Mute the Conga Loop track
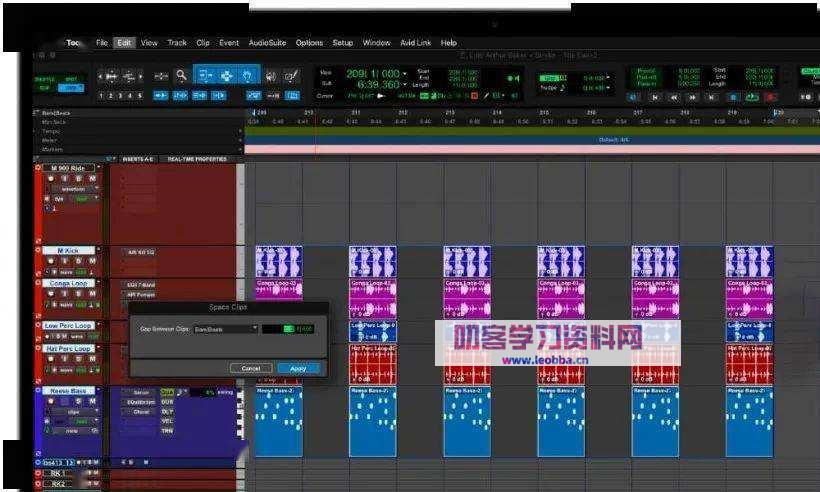The height and width of the screenshot is (492, 820). point(92,293)
